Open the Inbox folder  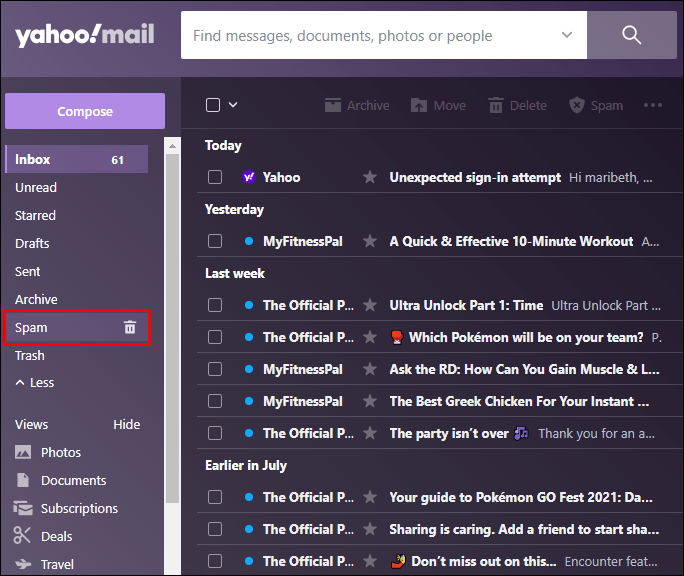77,159
